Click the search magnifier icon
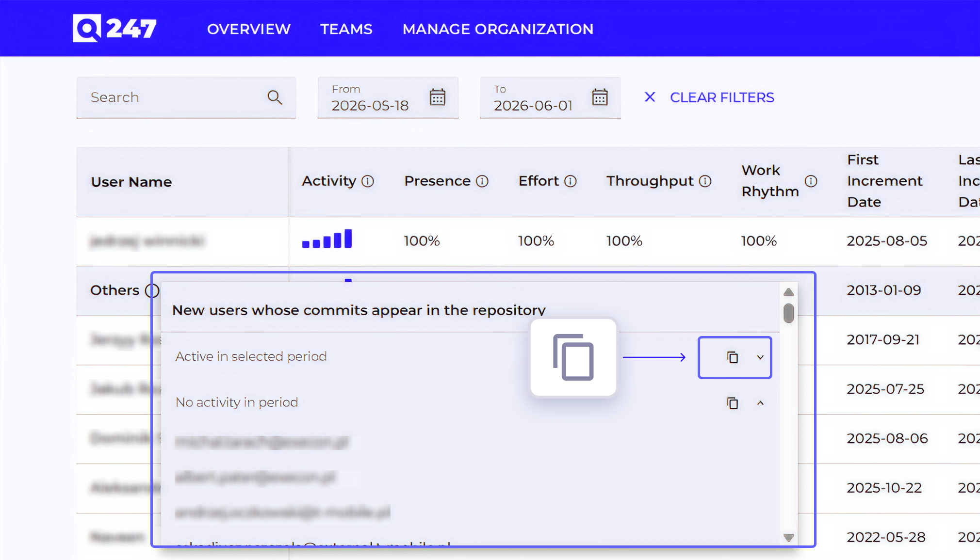The height and width of the screenshot is (560, 980). pyautogui.click(x=275, y=97)
